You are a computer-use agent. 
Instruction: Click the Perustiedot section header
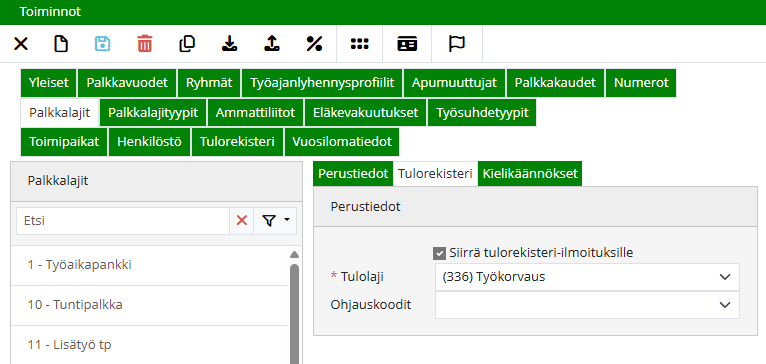pos(535,207)
